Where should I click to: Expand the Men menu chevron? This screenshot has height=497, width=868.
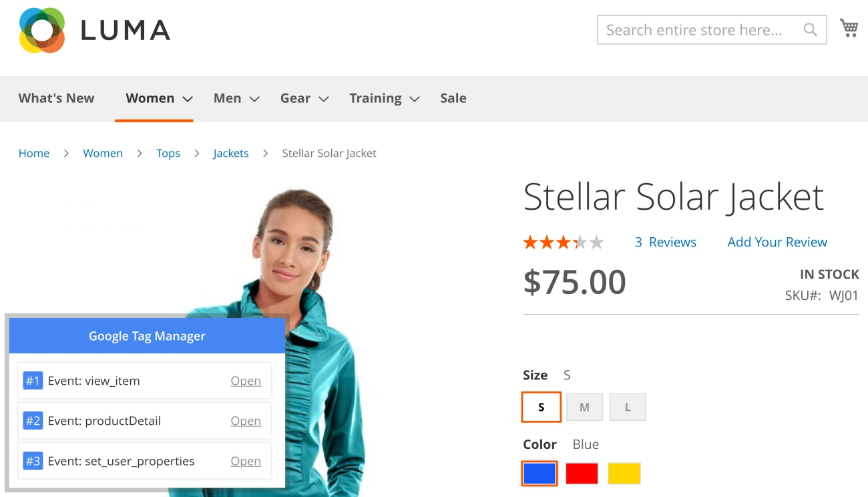click(x=254, y=99)
